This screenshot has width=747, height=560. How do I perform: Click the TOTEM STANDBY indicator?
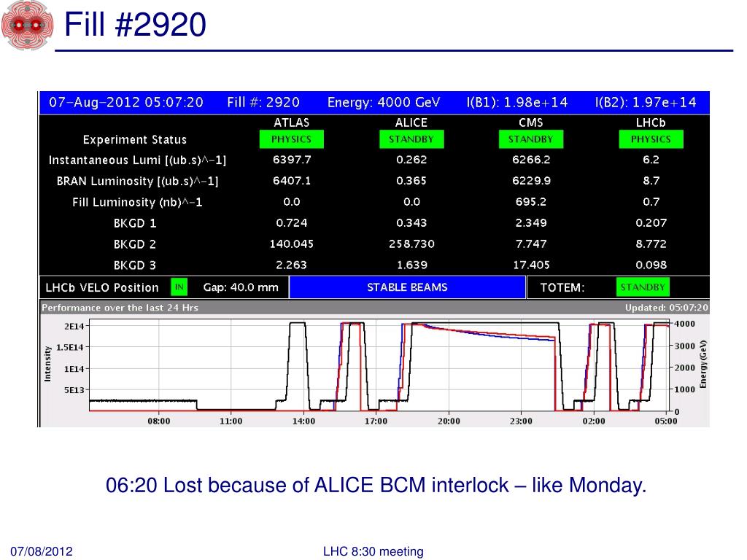click(643, 287)
